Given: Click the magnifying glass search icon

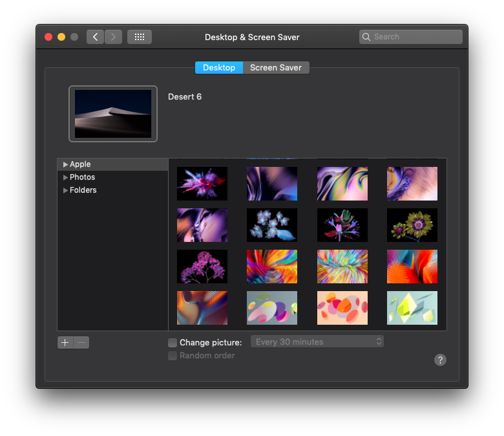Looking at the screenshot, I should click(366, 37).
